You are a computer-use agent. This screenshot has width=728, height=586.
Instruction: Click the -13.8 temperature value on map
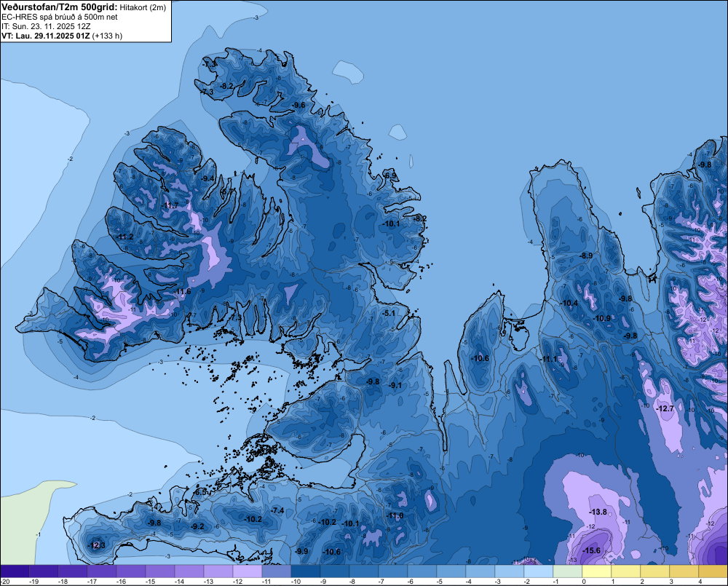pyautogui.click(x=598, y=512)
